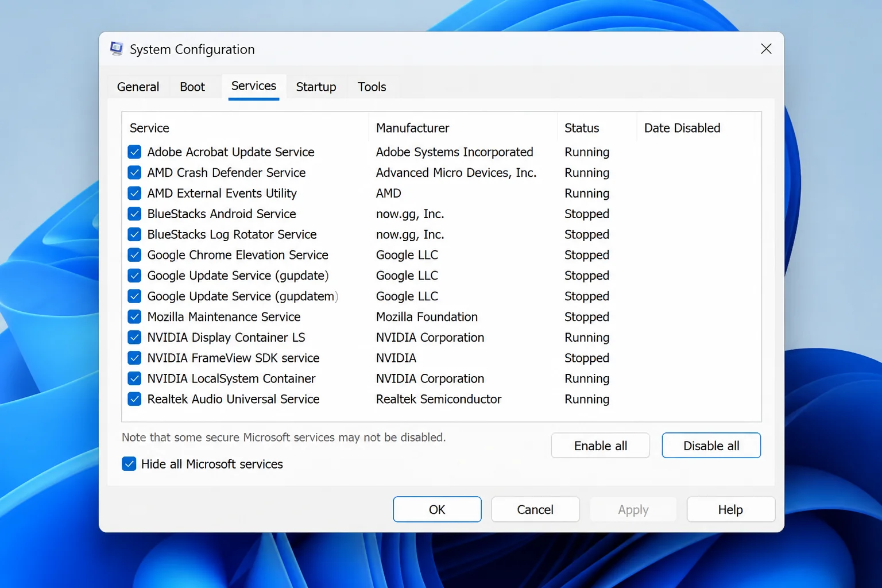
Task: Switch to the General tab
Action: pyautogui.click(x=138, y=87)
